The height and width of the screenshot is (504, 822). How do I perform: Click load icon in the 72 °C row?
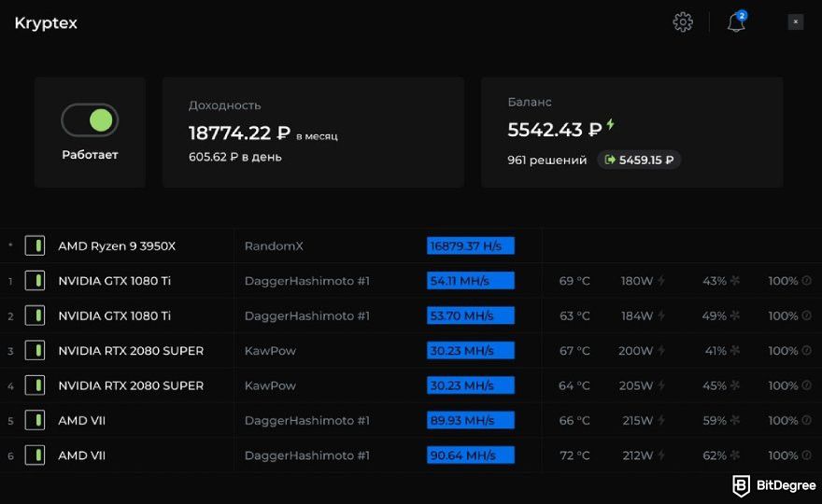pyautogui.click(x=806, y=455)
